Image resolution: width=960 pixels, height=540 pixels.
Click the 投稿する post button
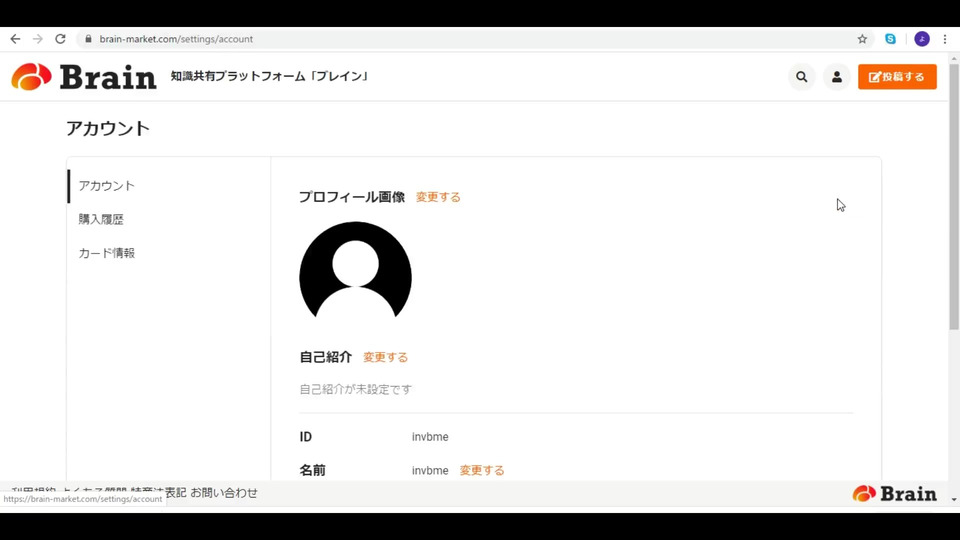click(x=897, y=77)
